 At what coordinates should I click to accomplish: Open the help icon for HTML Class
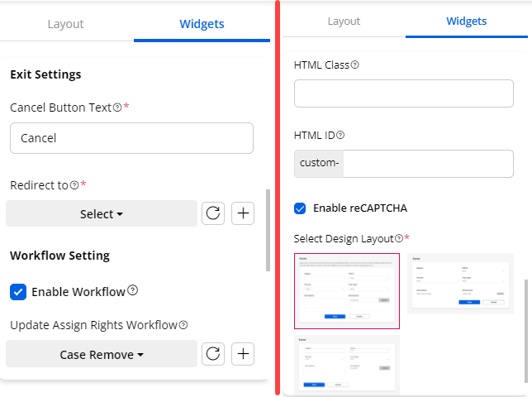[x=355, y=65]
